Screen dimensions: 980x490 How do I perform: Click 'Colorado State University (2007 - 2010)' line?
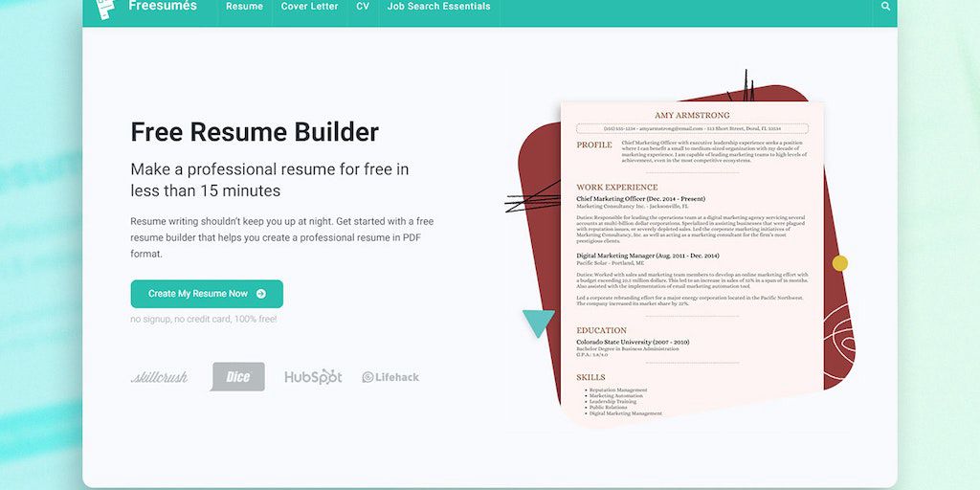tap(633, 343)
